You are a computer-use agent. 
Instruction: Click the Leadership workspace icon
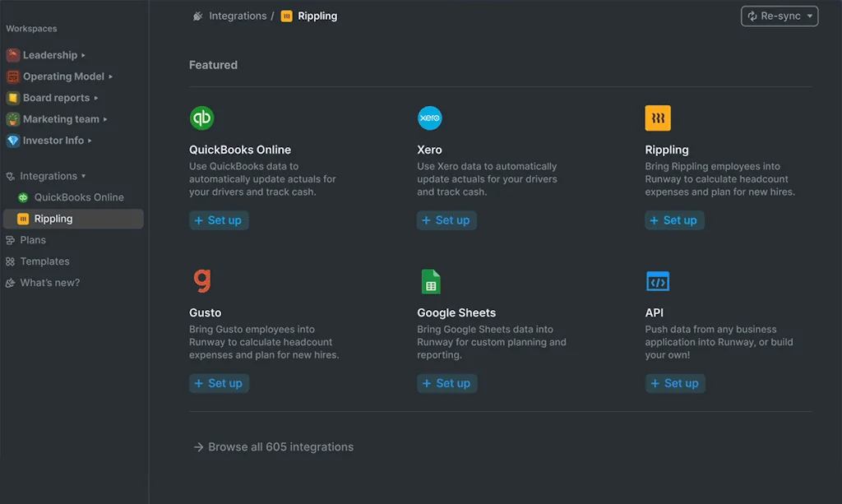pyautogui.click(x=13, y=55)
